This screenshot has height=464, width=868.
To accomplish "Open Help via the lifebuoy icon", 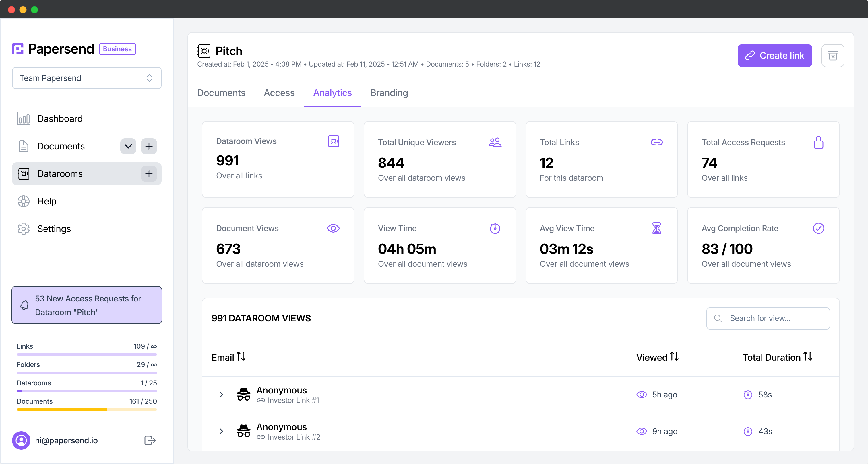I will point(23,201).
